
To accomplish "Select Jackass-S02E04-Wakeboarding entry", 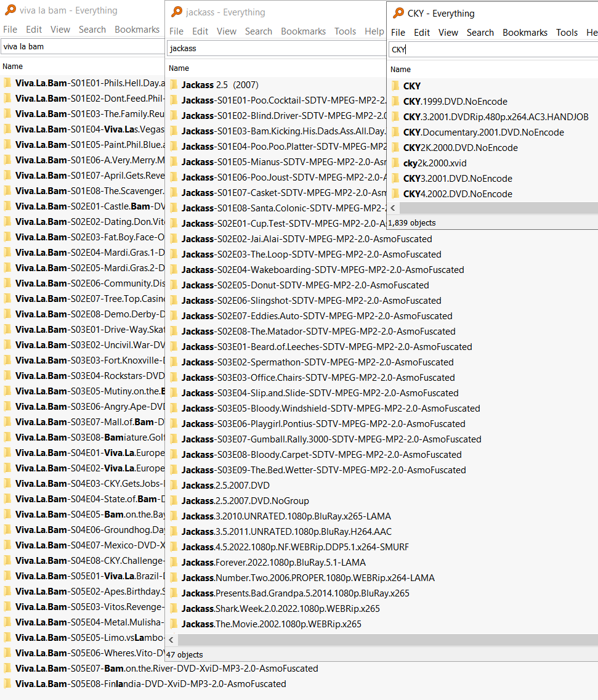I will click(323, 270).
